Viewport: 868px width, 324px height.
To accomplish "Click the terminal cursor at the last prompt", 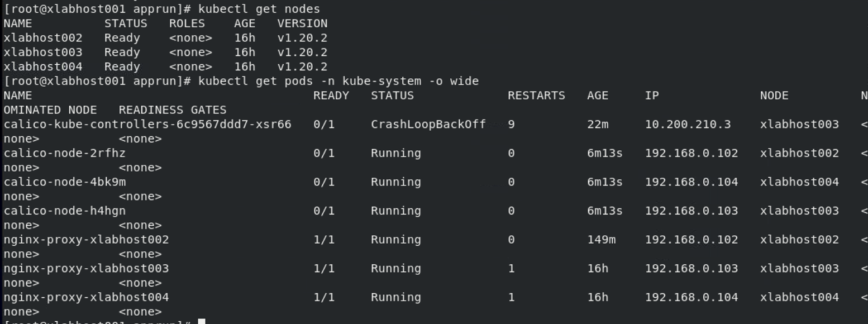I will pyautogui.click(x=202, y=322).
